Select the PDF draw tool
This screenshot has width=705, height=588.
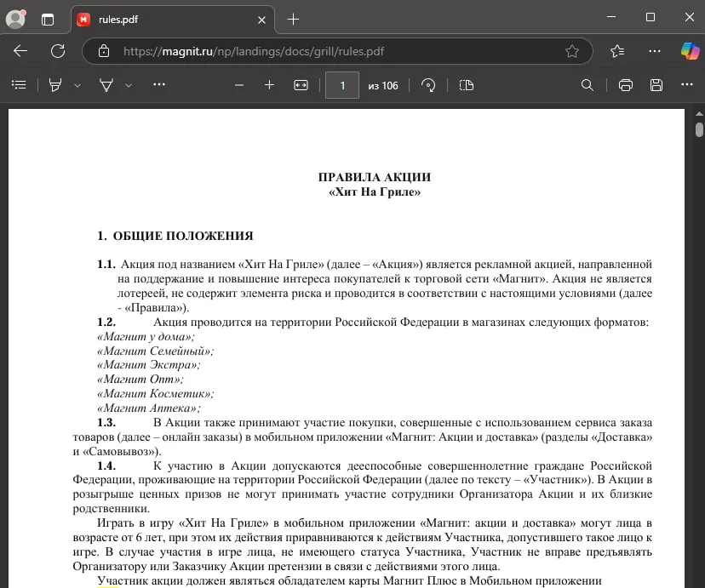(x=106, y=85)
